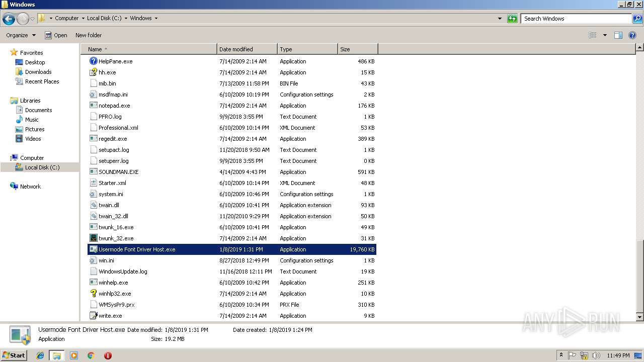The width and height of the screenshot is (644, 362).
Task: Click the refresh button beside address bar
Action: (512, 19)
